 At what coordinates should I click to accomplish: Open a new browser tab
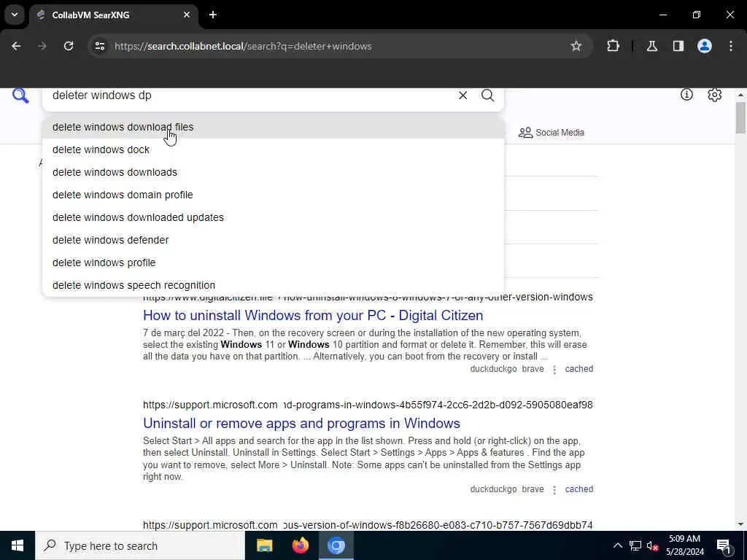click(213, 15)
